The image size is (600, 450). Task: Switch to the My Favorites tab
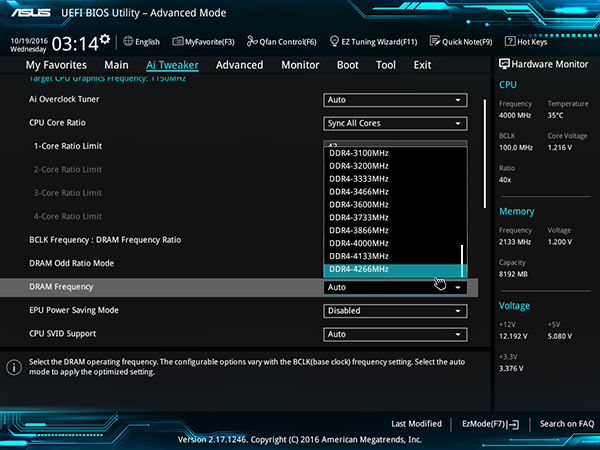click(x=56, y=65)
